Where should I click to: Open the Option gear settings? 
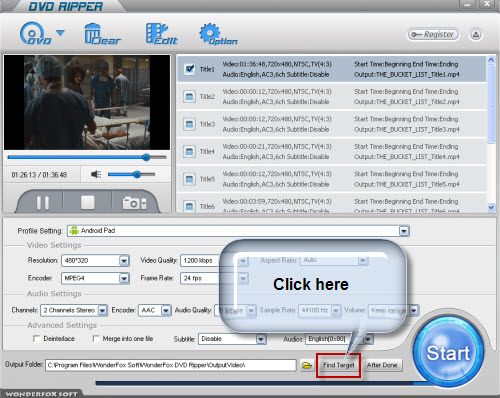[218, 34]
